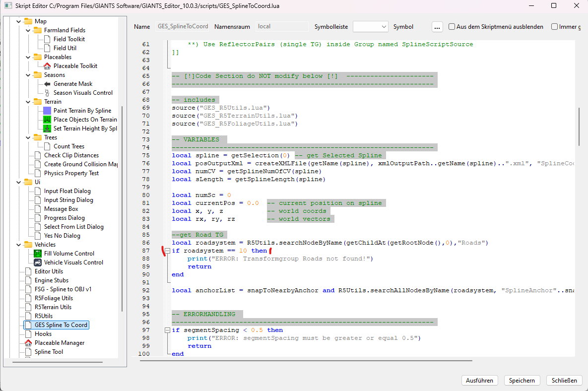Select the Field Toolkit script

point(69,39)
